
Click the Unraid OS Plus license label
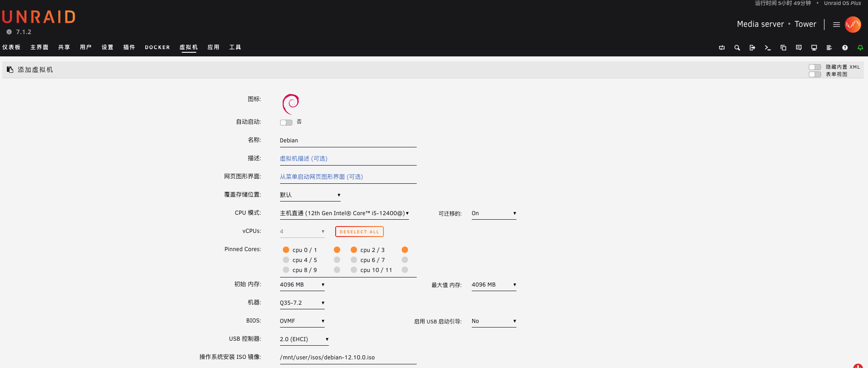coord(842,3)
